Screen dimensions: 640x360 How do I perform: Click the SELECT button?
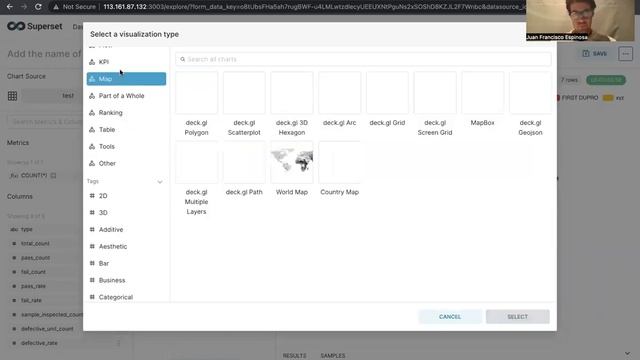pyautogui.click(x=518, y=317)
